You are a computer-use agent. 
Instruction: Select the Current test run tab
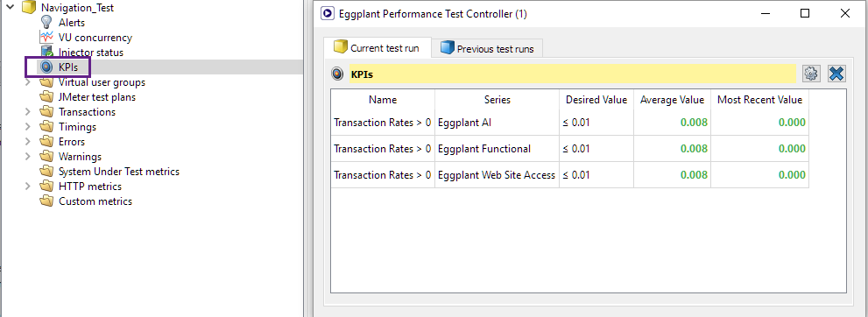point(376,47)
